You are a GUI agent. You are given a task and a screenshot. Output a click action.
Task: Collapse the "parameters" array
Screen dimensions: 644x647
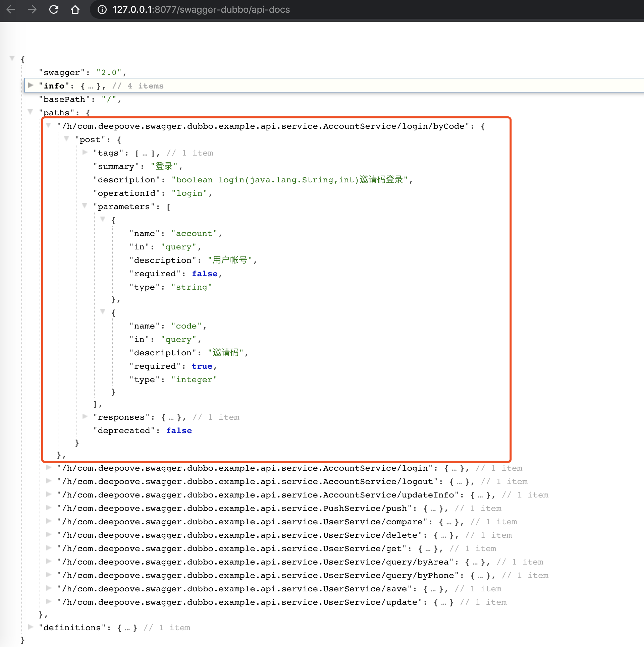pyautogui.click(x=85, y=206)
